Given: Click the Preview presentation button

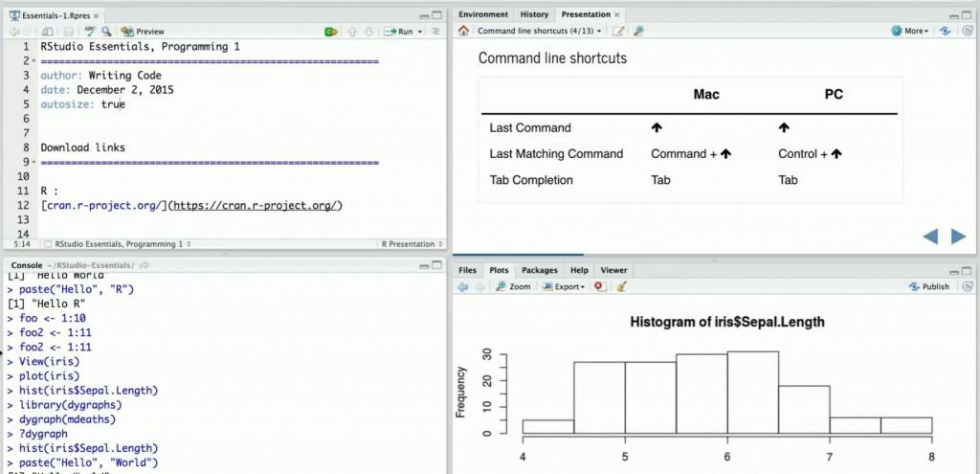Looking at the screenshot, I should tap(144, 32).
